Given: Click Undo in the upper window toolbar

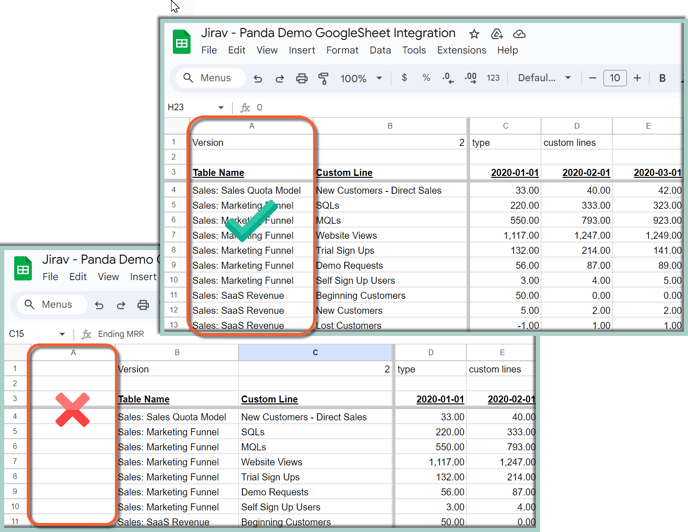Looking at the screenshot, I should (258, 79).
